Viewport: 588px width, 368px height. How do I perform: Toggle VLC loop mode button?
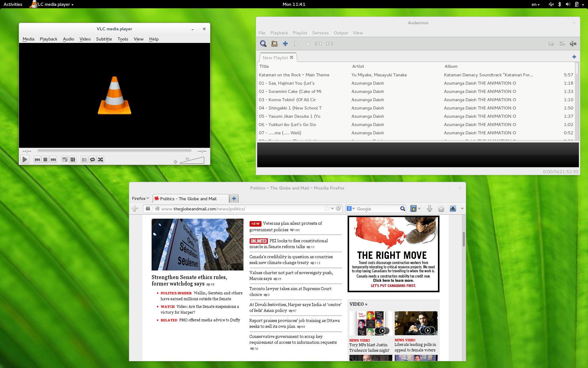[x=92, y=159]
